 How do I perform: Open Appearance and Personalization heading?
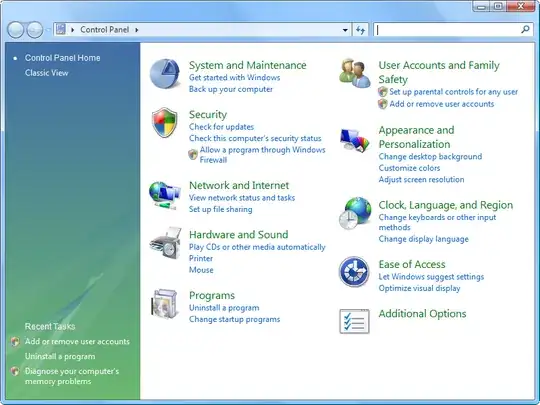[x=416, y=137]
